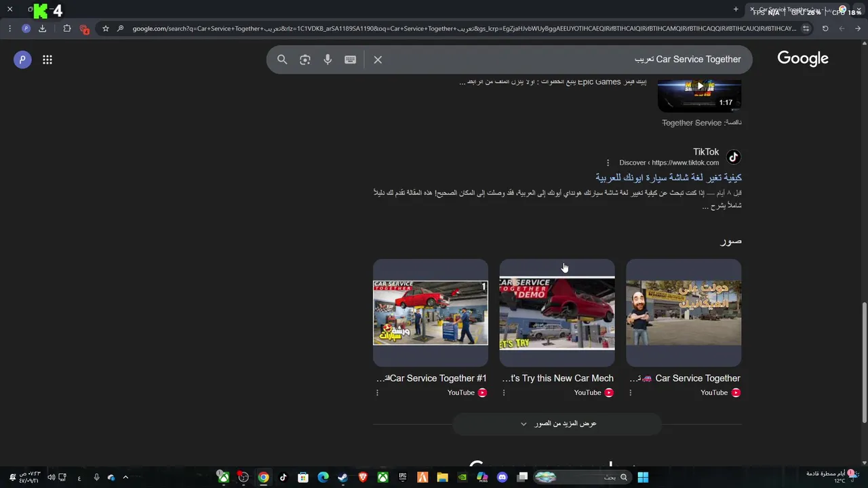The height and width of the screenshot is (488, 868).
Task: Click the taskbar search box
Action: tap(582, 477)
